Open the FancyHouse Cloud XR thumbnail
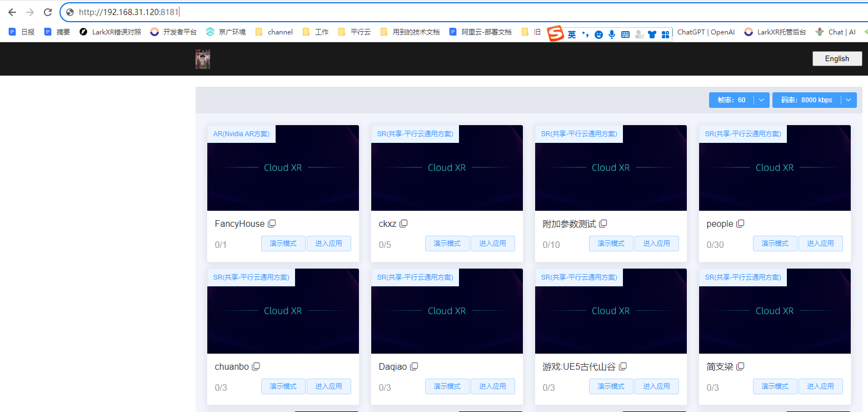This screenshot has width=868, height=412. click(x=283, y=168)
